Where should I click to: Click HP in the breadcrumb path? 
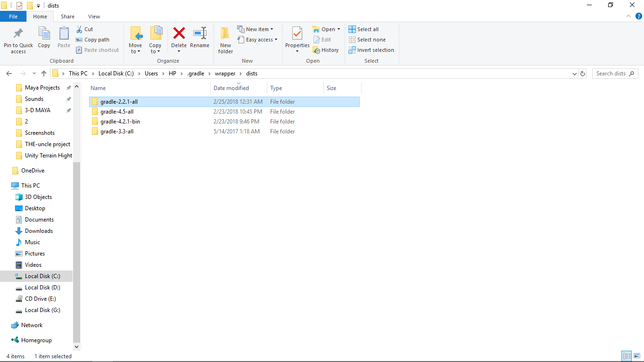tap(172, 74)
